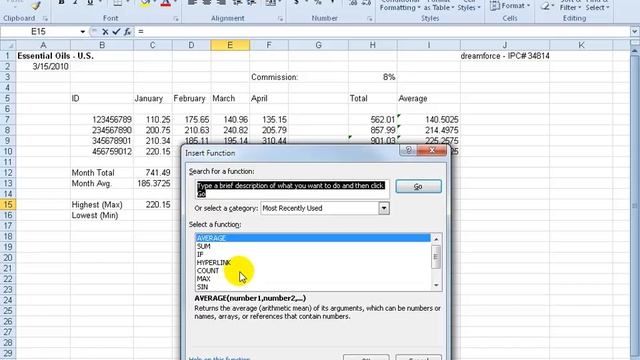This screenshot has width=640, height=360.
Task: Click the function list scrollbar thumb
Action: (436, 257)
